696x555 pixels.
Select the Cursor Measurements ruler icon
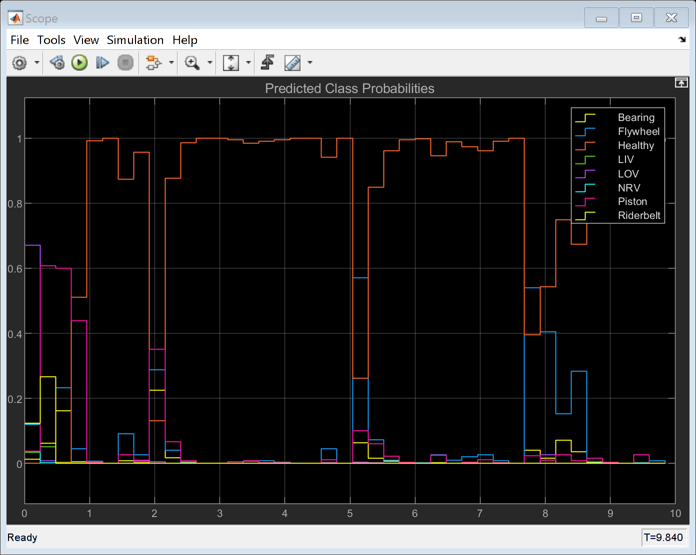click(292, 63)
